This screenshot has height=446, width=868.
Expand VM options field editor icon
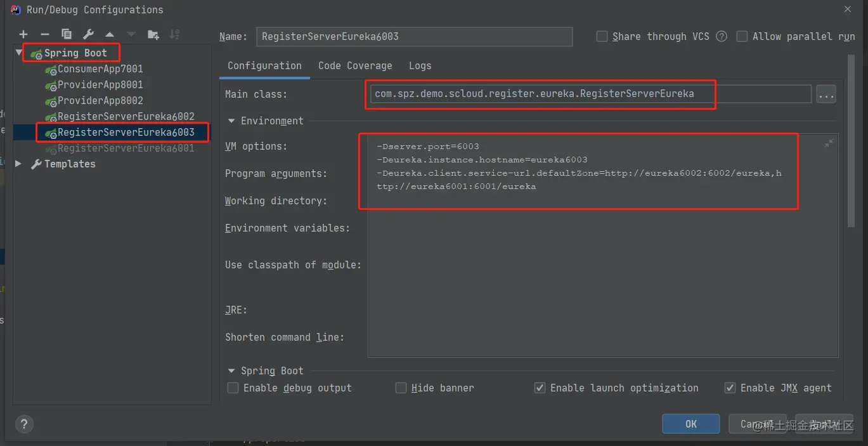(x=828, y=144)
